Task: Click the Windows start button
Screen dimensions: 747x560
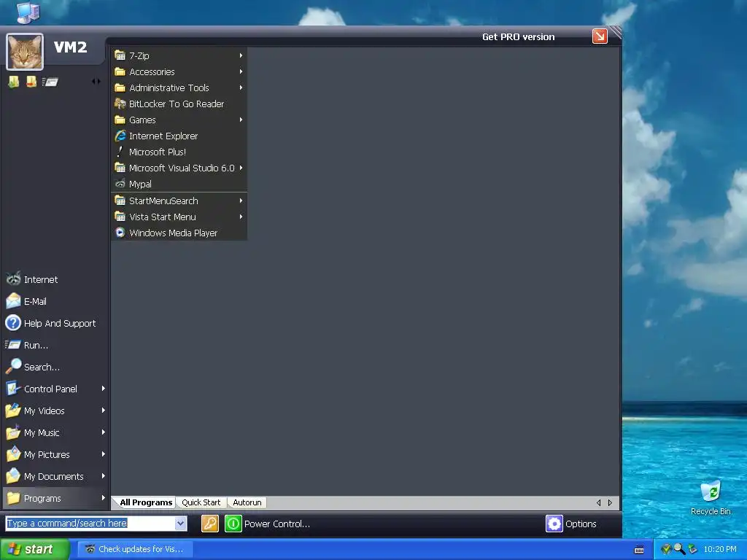Action: [x=35, y=549]
